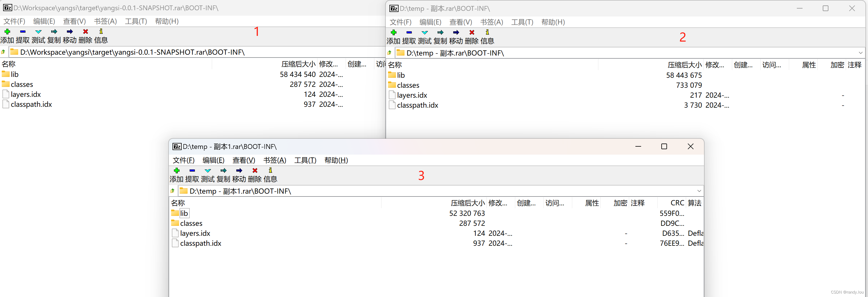
Task: Open the 查看(V) menu in the 副本.rar window
Action: 461,22
